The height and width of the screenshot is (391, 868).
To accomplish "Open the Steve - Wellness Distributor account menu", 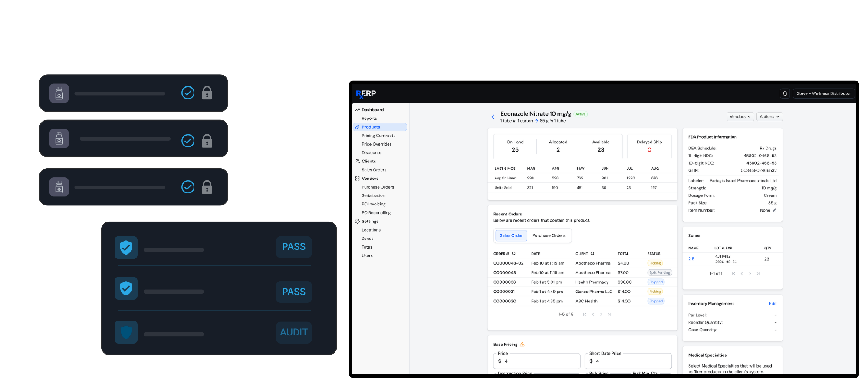I will (823, 93).
